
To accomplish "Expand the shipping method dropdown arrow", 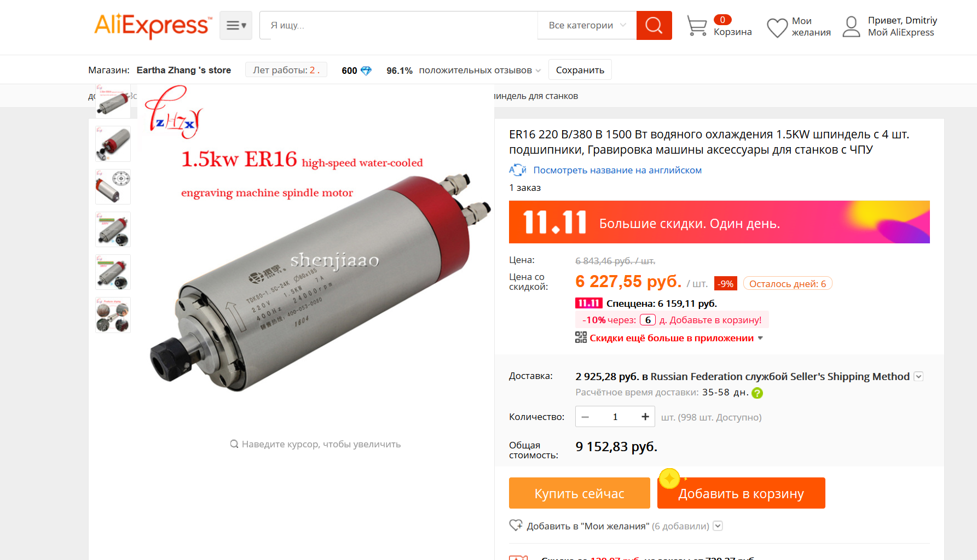I will (918, 376).
